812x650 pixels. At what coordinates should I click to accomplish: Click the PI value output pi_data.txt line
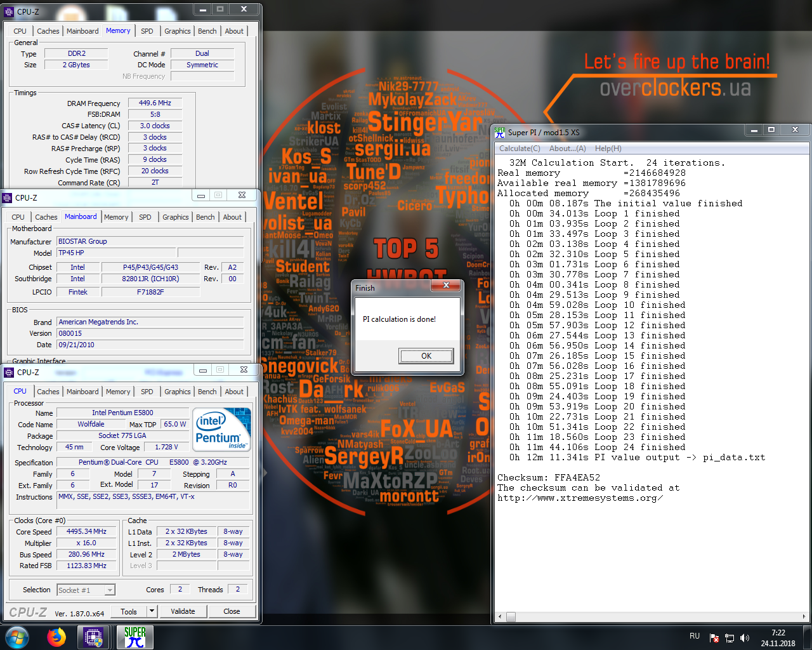pos(637,457)
